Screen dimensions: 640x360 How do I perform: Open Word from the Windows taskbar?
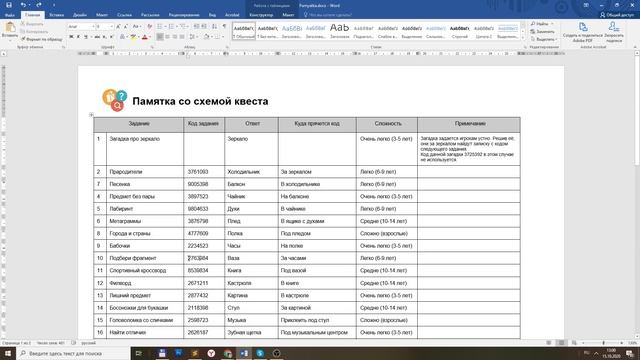point(244,353)
